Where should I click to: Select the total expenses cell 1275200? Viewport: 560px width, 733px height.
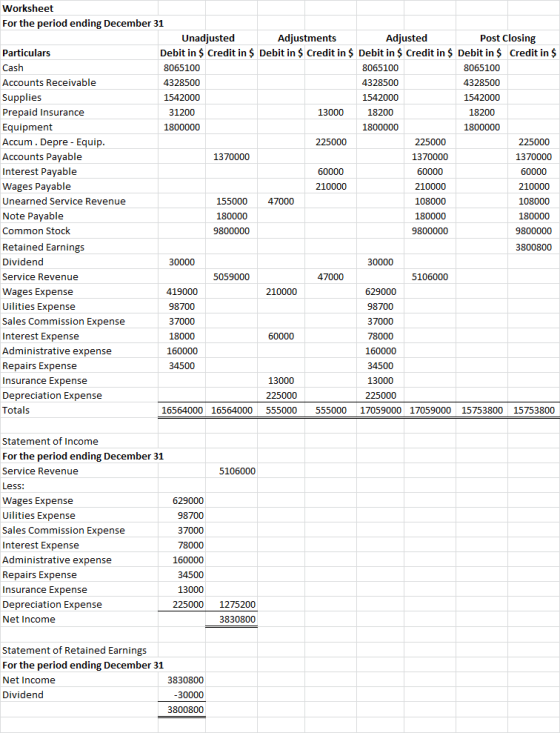tap(237, 604)
